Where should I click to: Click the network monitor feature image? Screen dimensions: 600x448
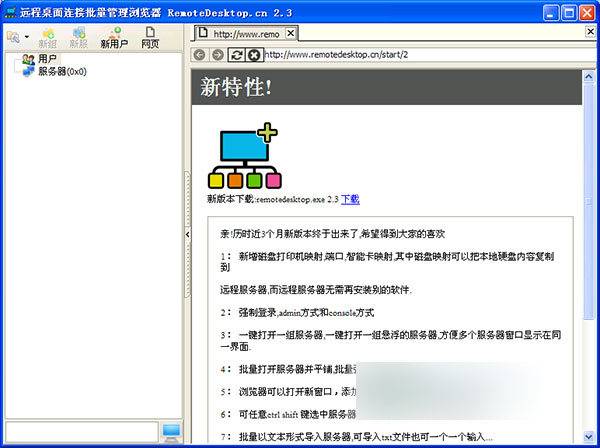[x=245, y=156]
